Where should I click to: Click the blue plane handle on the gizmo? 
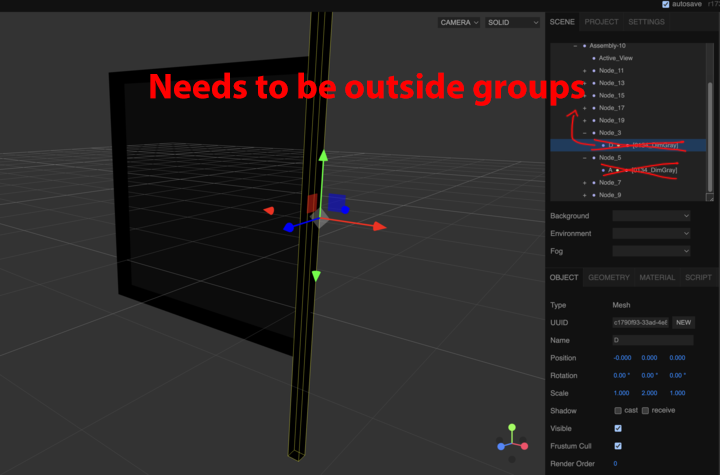[337, 202]
